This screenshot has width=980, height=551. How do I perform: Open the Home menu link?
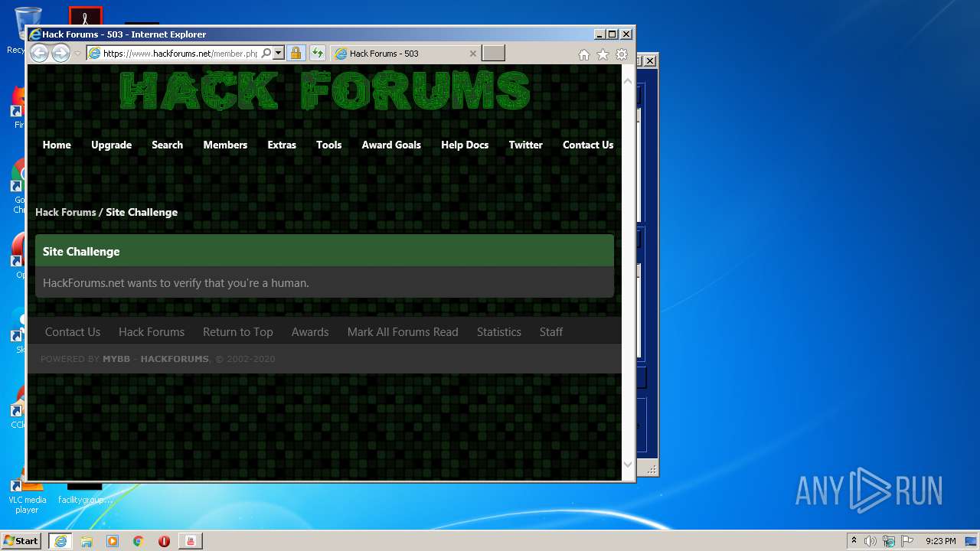(57, 145)
